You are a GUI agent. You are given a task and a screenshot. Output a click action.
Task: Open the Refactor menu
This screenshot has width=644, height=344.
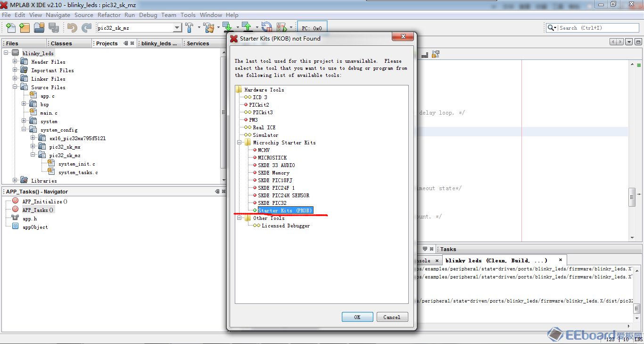click(109, 15)
